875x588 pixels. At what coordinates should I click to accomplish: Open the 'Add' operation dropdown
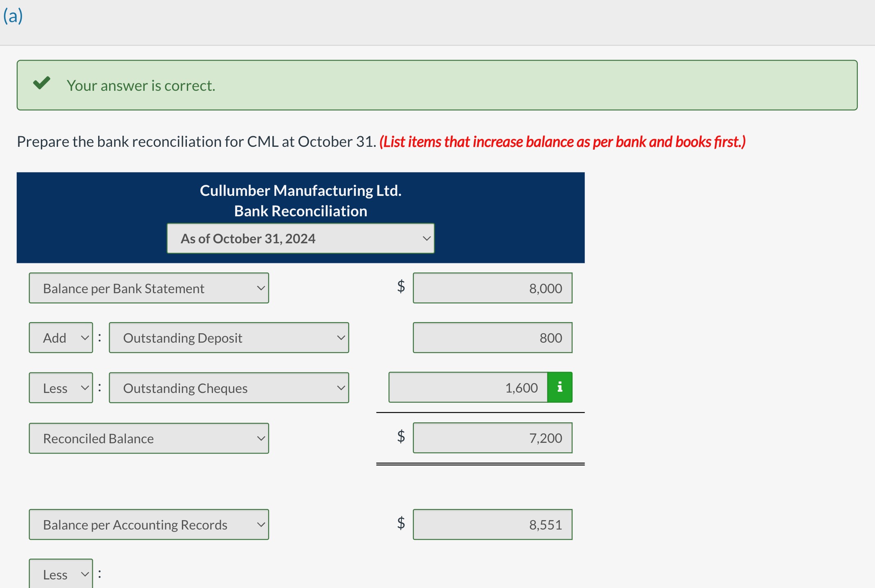point(61,337)
